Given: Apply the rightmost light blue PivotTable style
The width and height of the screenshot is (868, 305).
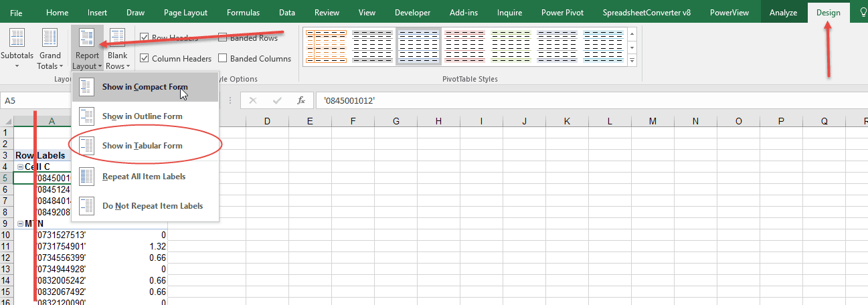Looking at the screenshot, I should [x=603, y=47].
